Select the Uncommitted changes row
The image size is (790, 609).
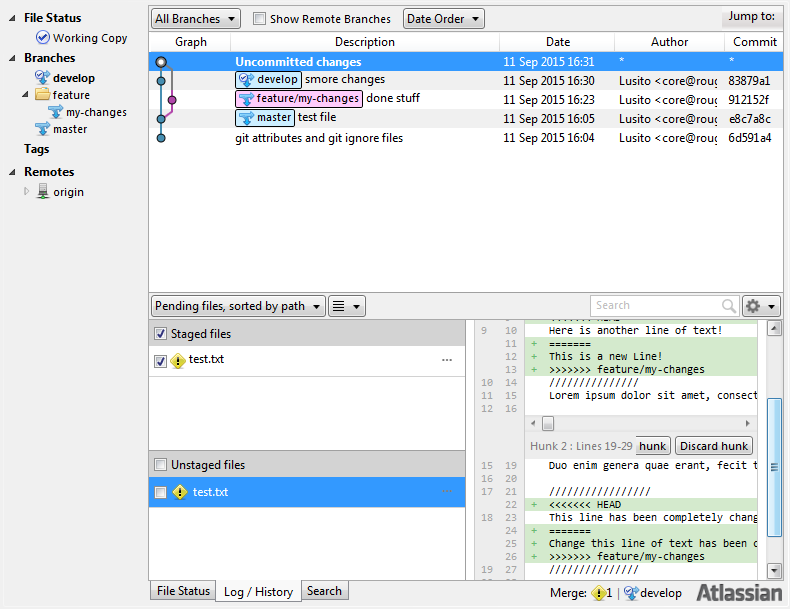click(466, 62)
